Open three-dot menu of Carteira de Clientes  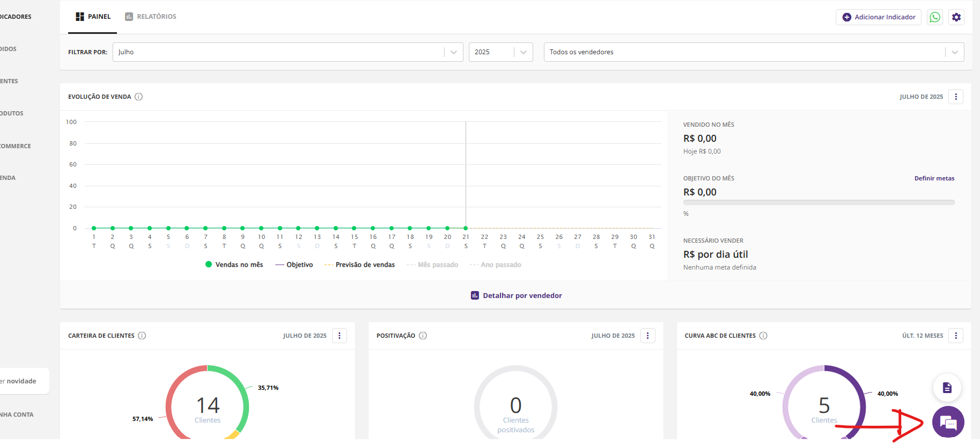point(340,336)
